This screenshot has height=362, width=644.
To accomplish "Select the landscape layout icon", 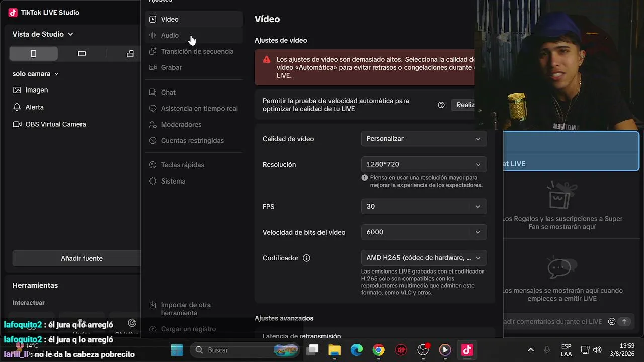I will click(x=82, y=54).
